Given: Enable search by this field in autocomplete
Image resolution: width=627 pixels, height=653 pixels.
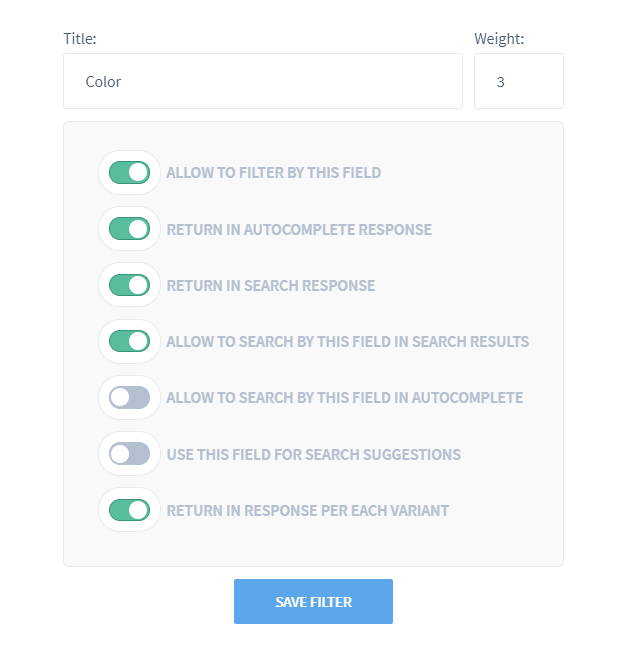Looking at the screenshot, I should point(129,397).
